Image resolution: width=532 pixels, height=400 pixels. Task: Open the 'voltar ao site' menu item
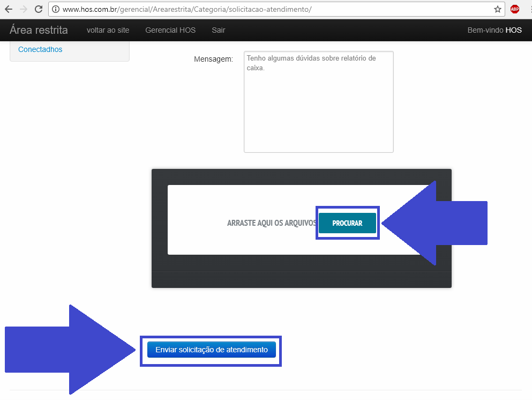pyautogui.click(x=108, y=30)
